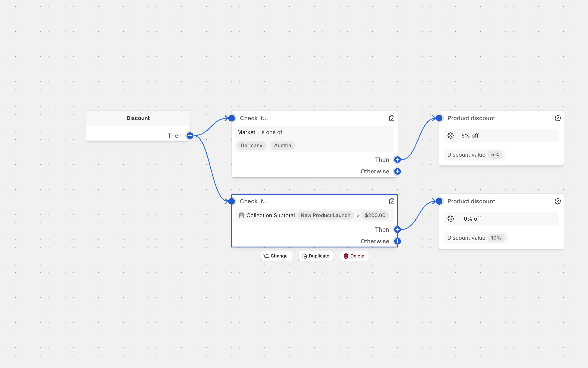Select the Austria market tag
Viewport: 588px width, 368px height.
(282, 145)
